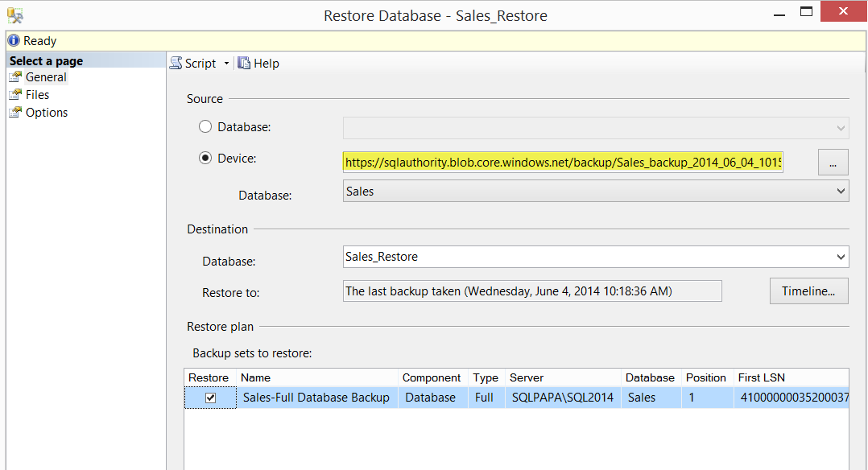
Task: Click the 'SQLPAPA\SQL2014' server cell
Action: (x=563, y=398)
